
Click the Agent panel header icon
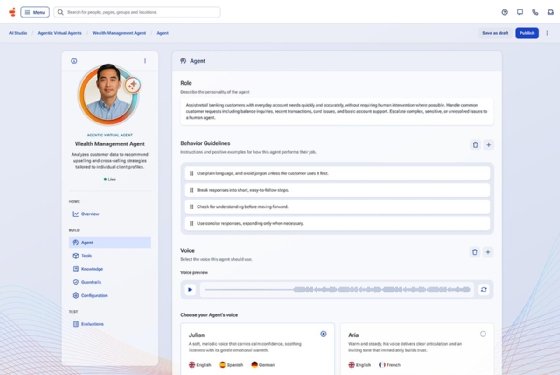pyautogui.click(x=183, y=61)
